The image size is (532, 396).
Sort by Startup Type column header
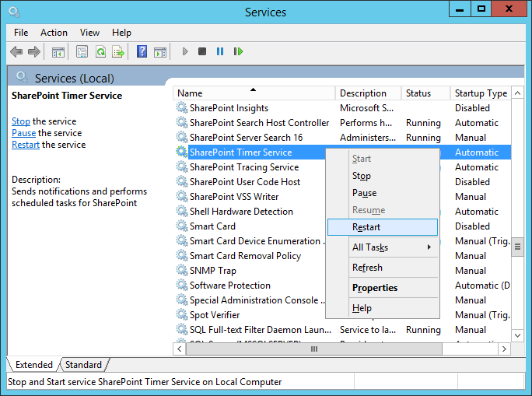pos(481,93)
